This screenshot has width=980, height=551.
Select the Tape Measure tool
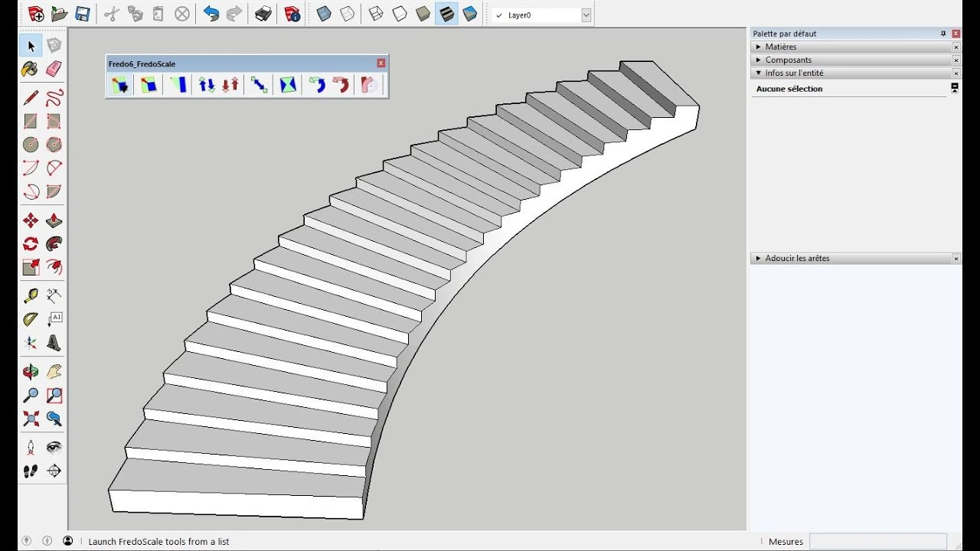coord(31,296)
